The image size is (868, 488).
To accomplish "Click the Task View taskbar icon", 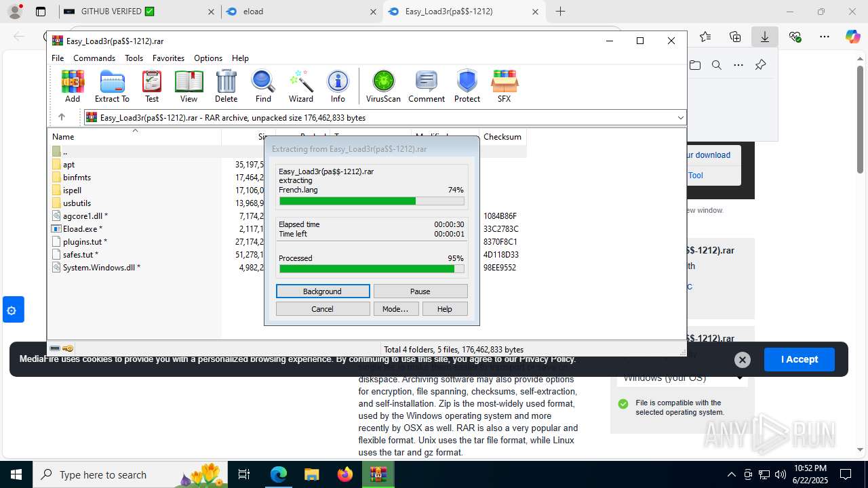I will point(245,474).
